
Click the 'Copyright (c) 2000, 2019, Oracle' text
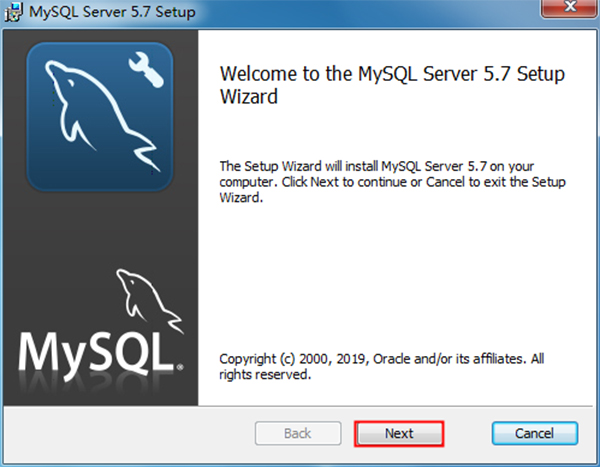[382, 366]
